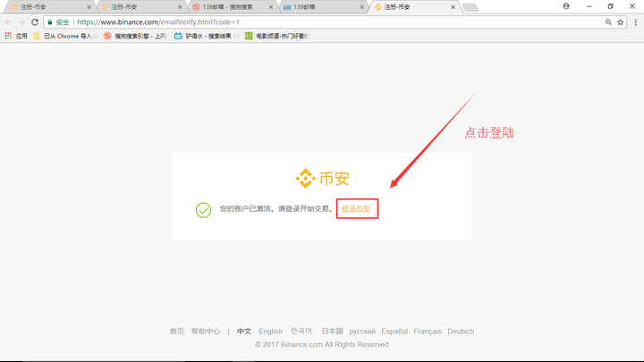The height and width of the screenshot is (362, 644).
Task: Switch the language to Français
Action: [x=428, y=332]
